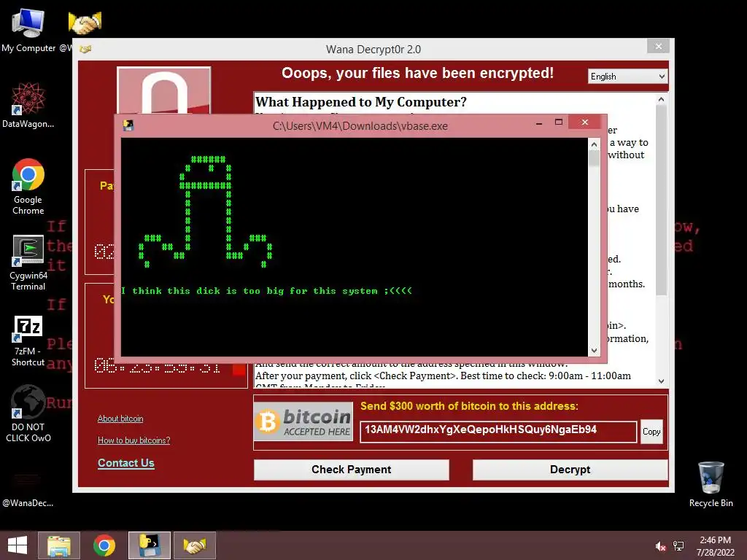The width and height of the screenshot is (747, 560).
Task: Open the handshake desktop icon beside My Computer
Action: pyautogui.click(x=85, y=23)
